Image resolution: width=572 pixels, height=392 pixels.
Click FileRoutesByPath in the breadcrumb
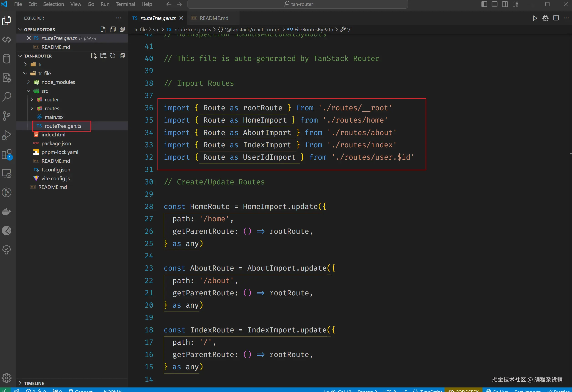coord(313,30)
